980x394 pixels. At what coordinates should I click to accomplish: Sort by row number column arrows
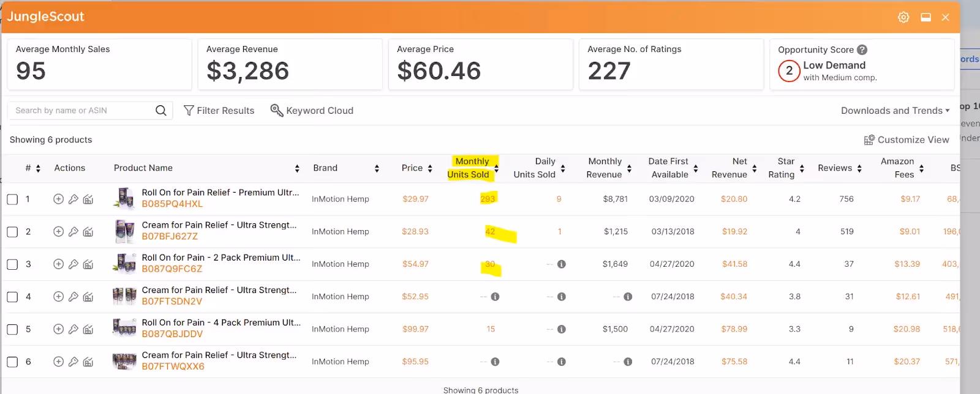[38, 168]
